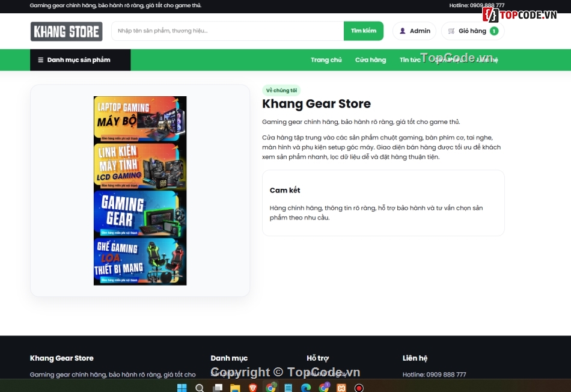Launch Microsoft Edge from the taskbar

click(306, 388)
